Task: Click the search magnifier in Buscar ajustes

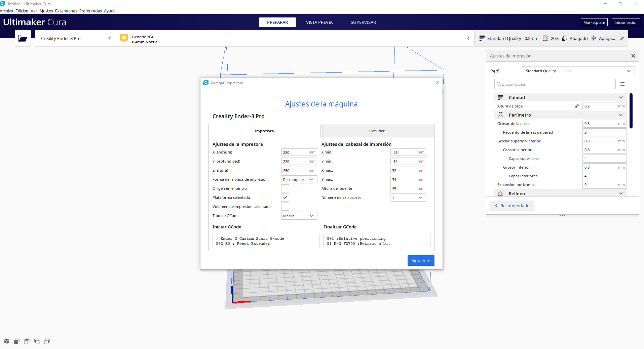Action: (x=499, y=84)
